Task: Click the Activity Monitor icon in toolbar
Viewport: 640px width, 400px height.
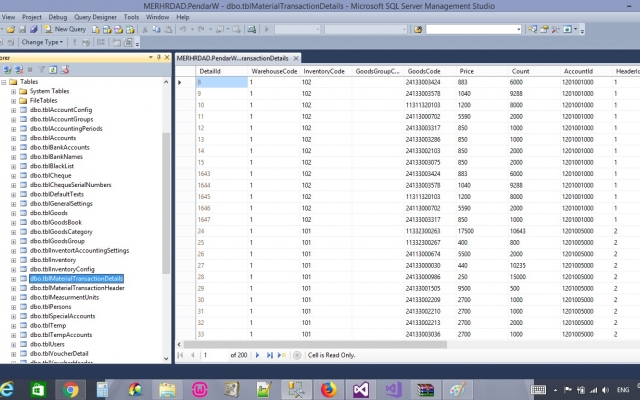Action: (x=251, y=29)
